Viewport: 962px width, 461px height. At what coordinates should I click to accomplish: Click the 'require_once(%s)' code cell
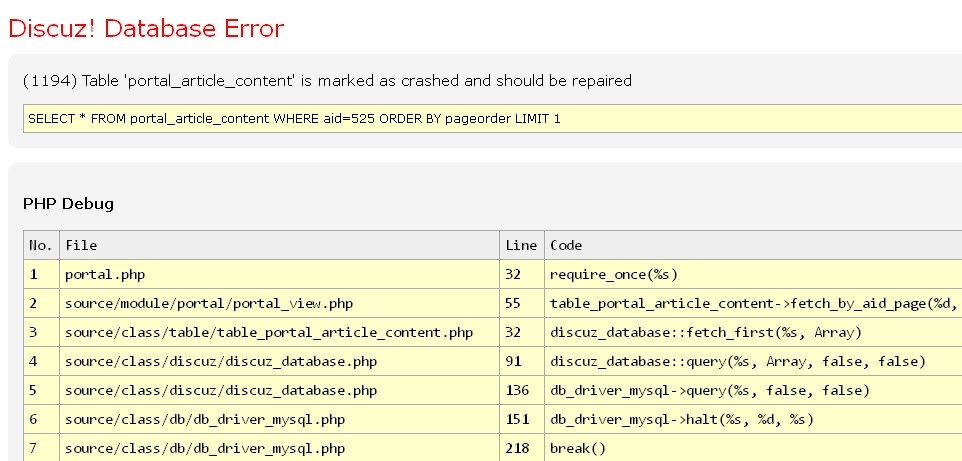753,274
